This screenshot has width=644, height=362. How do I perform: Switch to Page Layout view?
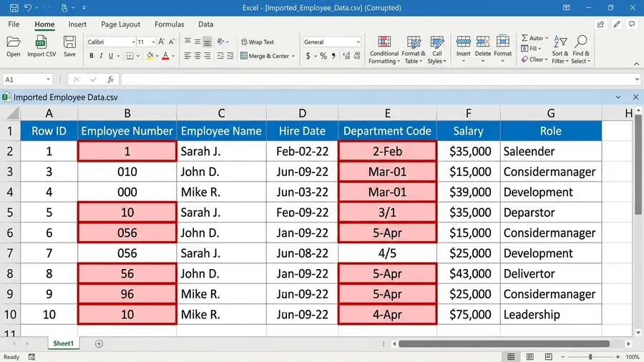(530, 357)
